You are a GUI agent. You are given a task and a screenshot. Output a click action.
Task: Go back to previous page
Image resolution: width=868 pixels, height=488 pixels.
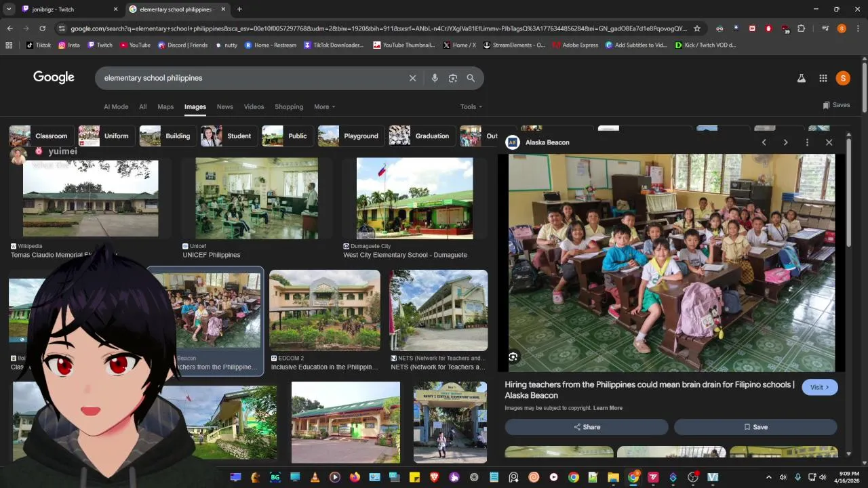(9, 28)
